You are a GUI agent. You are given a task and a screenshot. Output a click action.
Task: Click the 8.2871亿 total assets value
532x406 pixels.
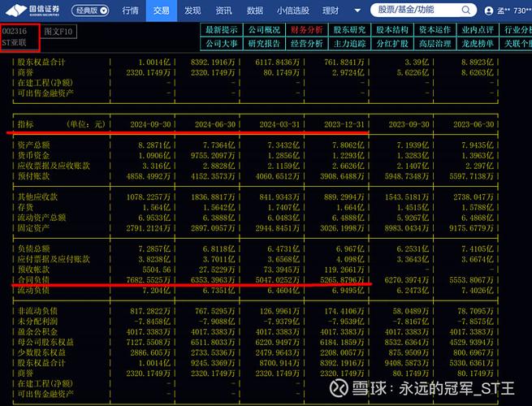[x=154, y=145]
